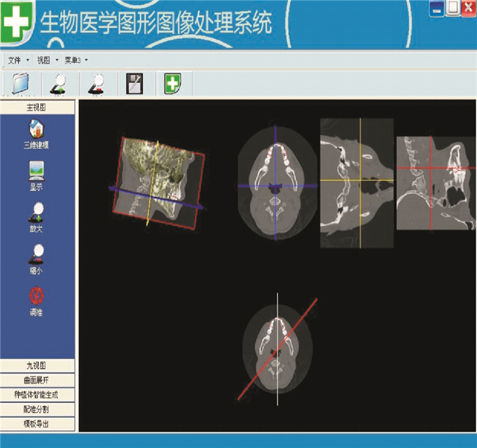Screen dimensions: 477x448
Task: Click the 种植体智能生成 button
Action: click(x=37, y=395)
